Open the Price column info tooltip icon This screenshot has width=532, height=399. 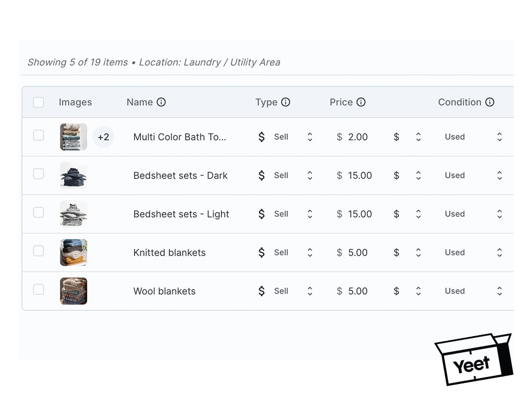click(361, 102)
